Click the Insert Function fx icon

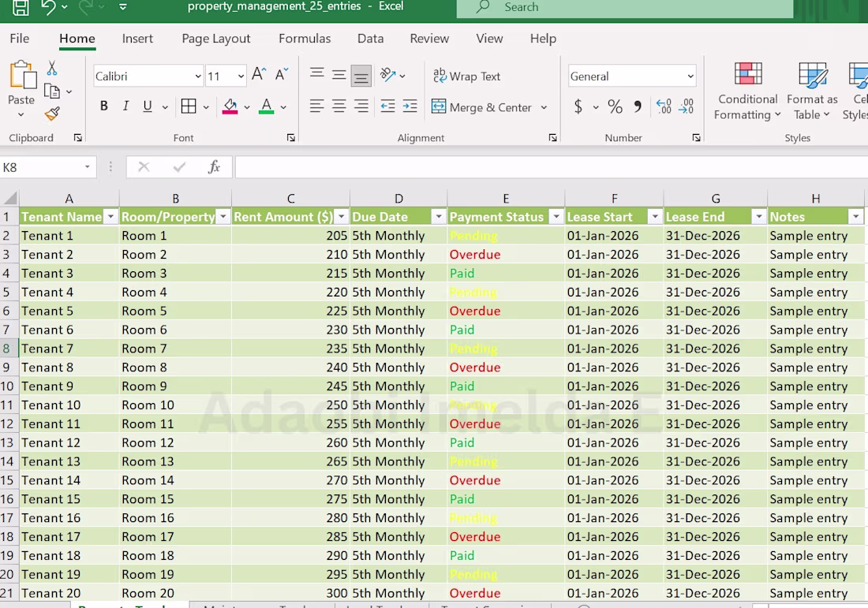(214, 166)
